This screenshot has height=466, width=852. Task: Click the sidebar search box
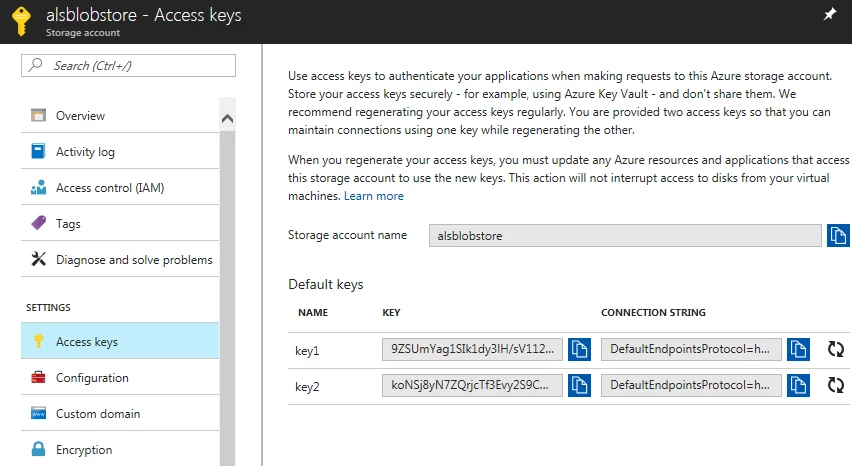pos(128,65)
